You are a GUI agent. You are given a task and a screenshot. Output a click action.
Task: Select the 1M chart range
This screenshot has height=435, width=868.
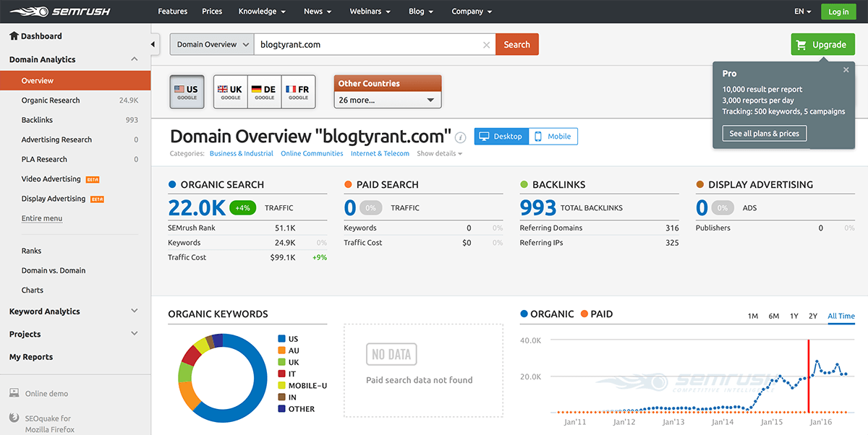pyautogui.click(x=753, y=316)
